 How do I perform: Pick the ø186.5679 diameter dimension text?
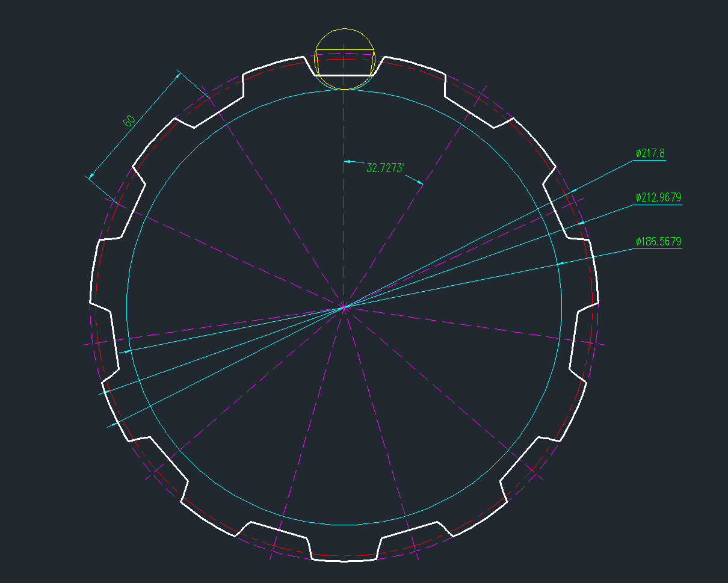tap(658, 241)
